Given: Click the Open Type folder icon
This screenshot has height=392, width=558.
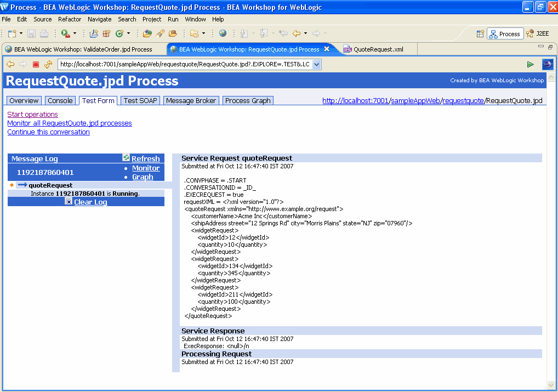Looking at the screenshot, I should (147, 33).
